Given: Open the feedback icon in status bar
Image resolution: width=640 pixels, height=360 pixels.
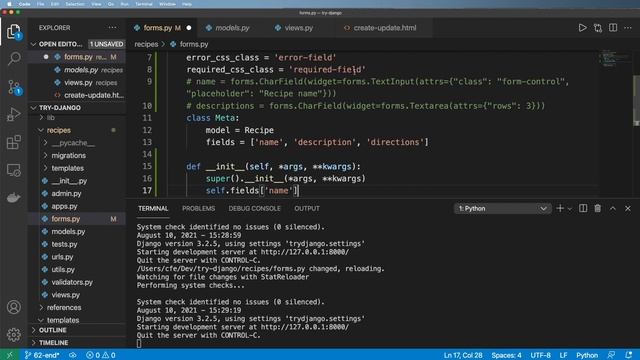Looking at the screenshot, I should pyautogui.click(x=611, y=355).
